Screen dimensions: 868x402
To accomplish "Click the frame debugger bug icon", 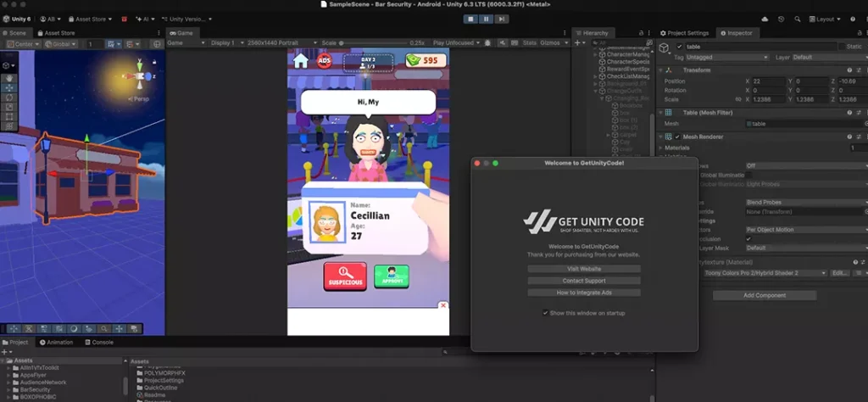I will (x=487, y=42).
